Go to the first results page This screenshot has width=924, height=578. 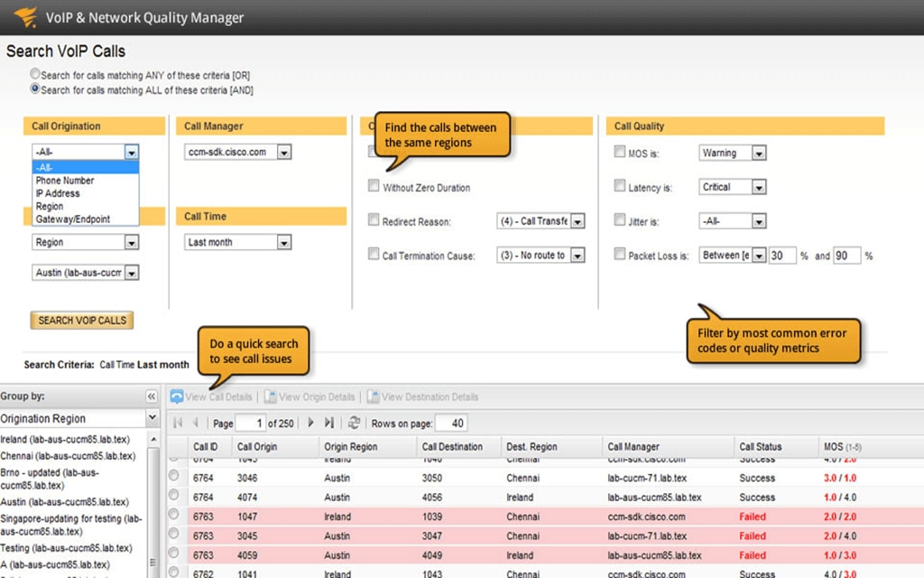[178, 423]
